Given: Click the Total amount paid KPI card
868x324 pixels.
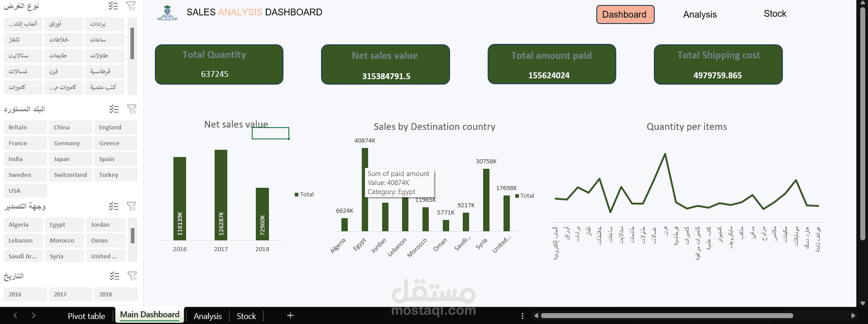Looking at the screenshot, I should (x=552, y=64).
